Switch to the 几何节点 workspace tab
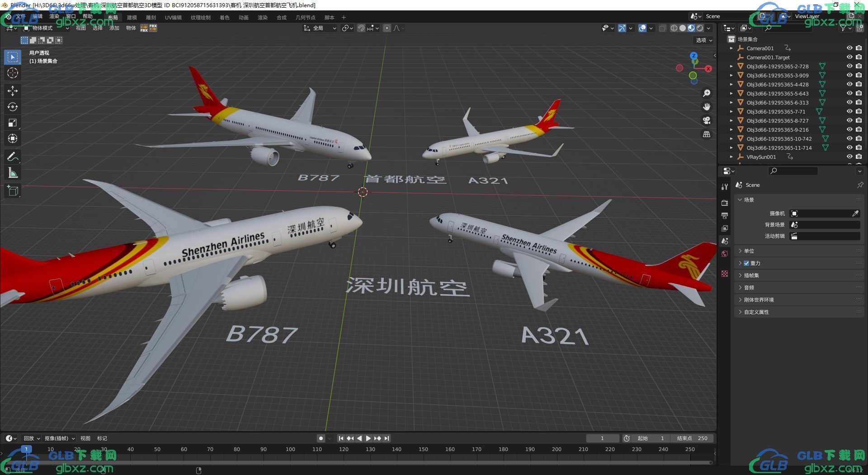Image resolution: width=868 pixels, height=475 pixels. [x=306, y=18]
